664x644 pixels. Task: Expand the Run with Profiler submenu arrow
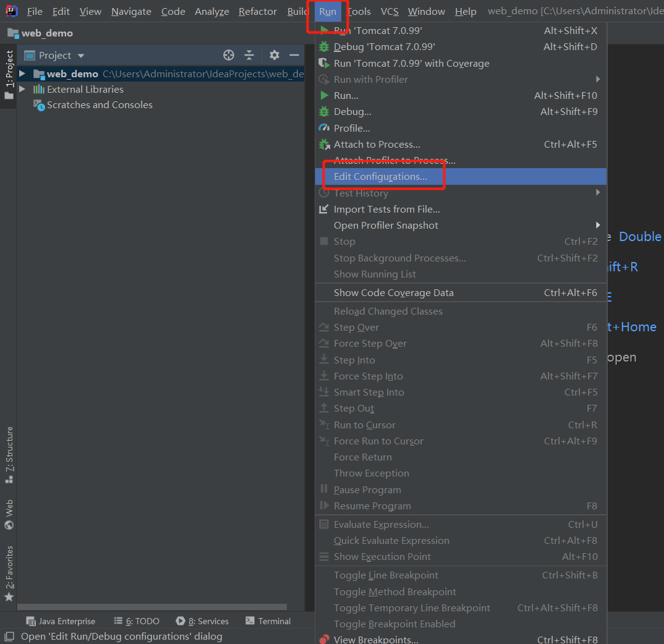[597, 79]
